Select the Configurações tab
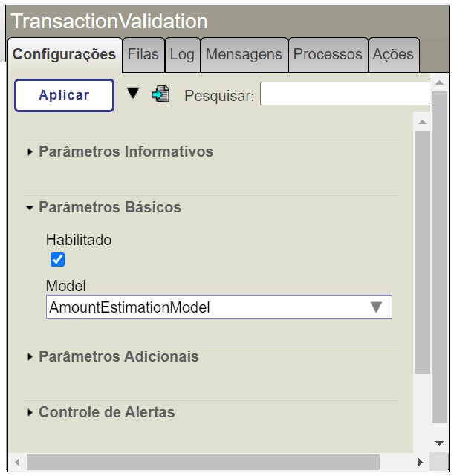Screen dimensions: 454x476 [65, 54]
